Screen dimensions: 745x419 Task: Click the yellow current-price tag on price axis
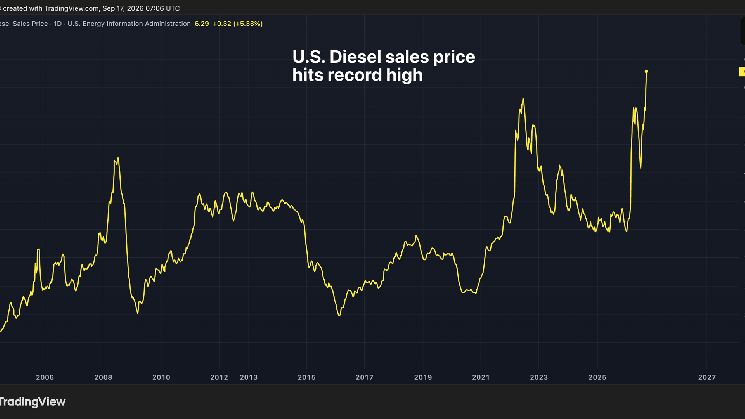(x=742, y=72)
